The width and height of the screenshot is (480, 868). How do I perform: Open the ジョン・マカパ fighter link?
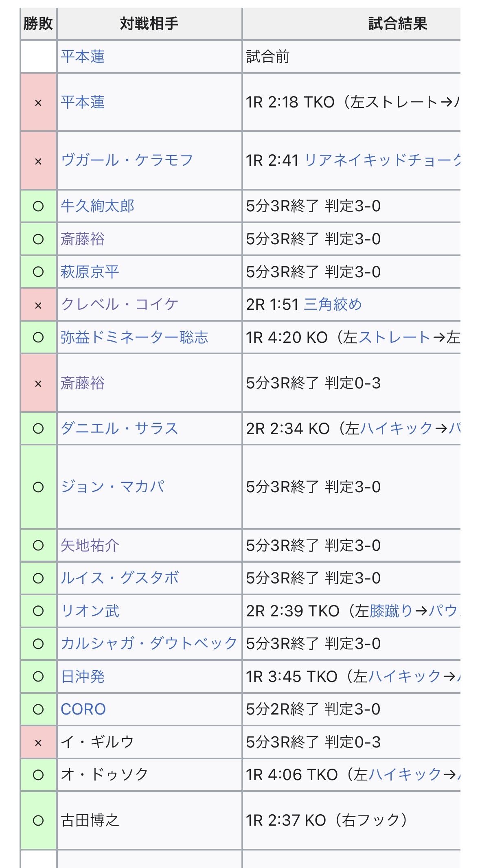pos(112,487)
